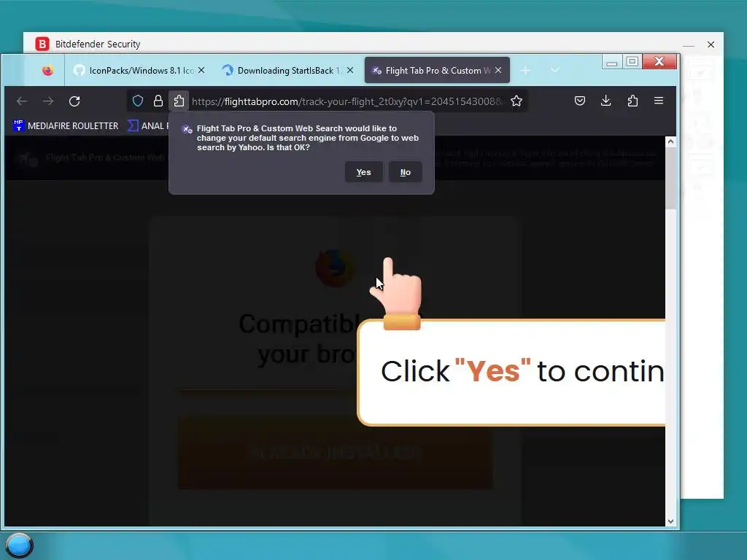747x560 pixels.
Task: Reload the current page
Action: (74, 101)
